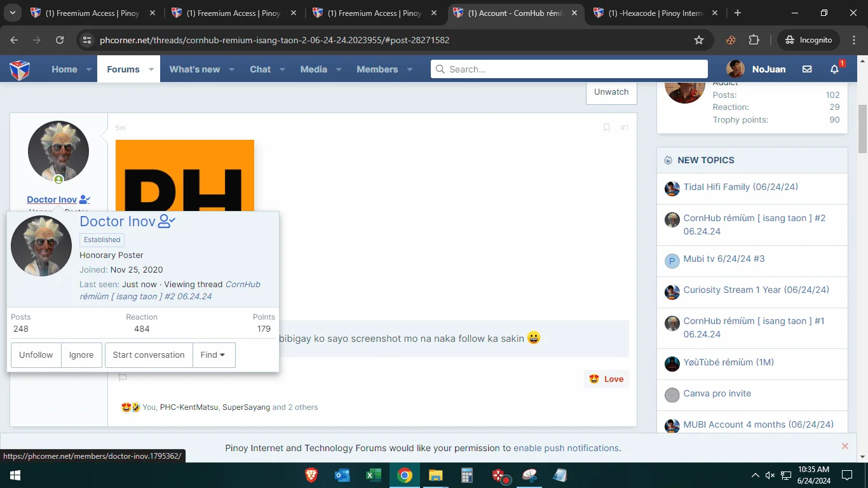Click the NoJuan username in header
This screenshot has width=868, height=488.
pos(769,69)
